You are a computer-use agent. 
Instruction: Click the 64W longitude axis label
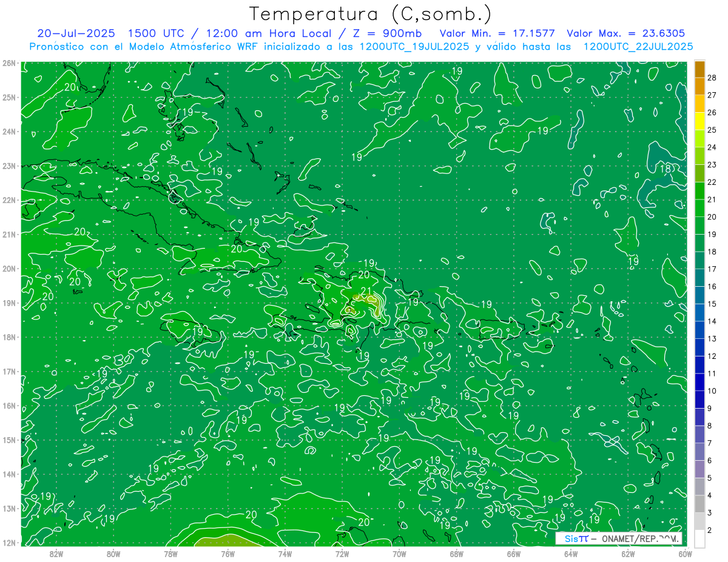[x=571, y=554]
